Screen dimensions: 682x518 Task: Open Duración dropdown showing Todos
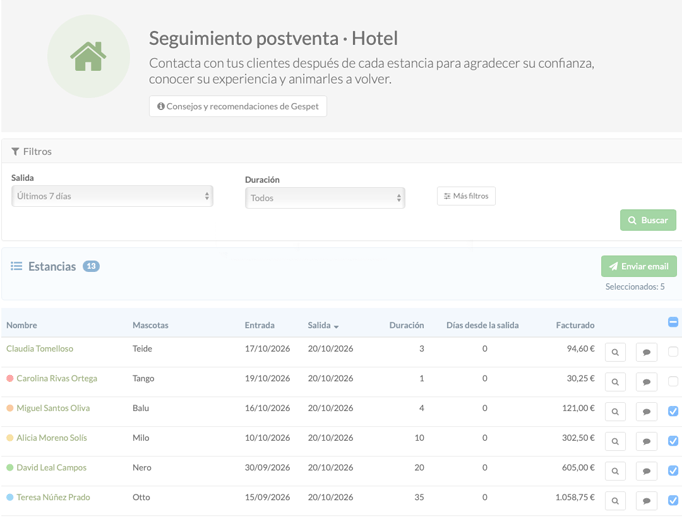[x=325, y=198]
